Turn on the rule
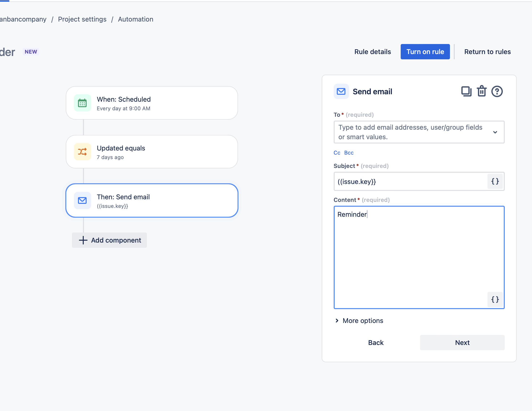This screenshot has width=532, height=411. tap(425, 51)
